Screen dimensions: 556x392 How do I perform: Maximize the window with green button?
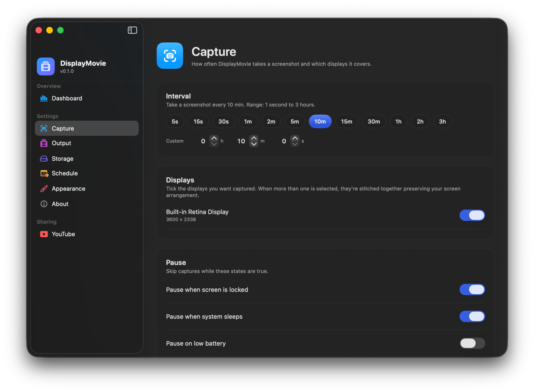[x=61, y=30]
